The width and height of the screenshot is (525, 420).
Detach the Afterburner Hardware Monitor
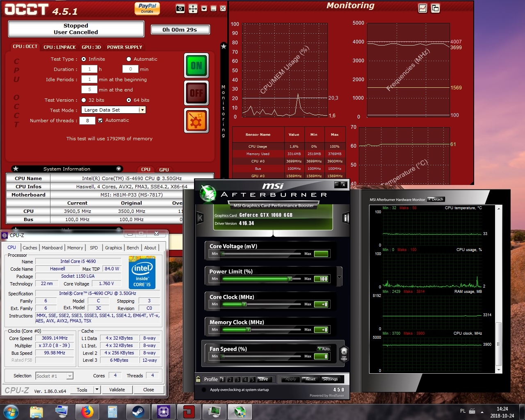click(436, 199)
